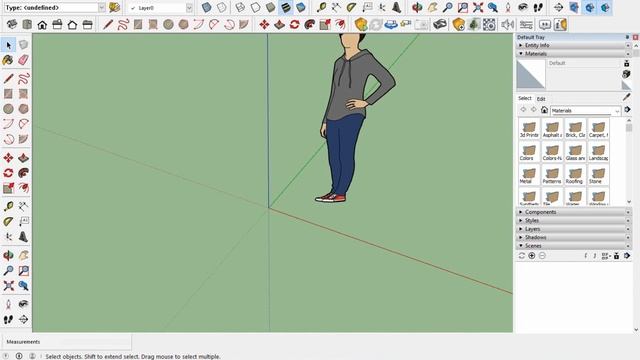Open the Roofing material folder
The width and height of the screenshot is (640, 360).
[575, 176]
